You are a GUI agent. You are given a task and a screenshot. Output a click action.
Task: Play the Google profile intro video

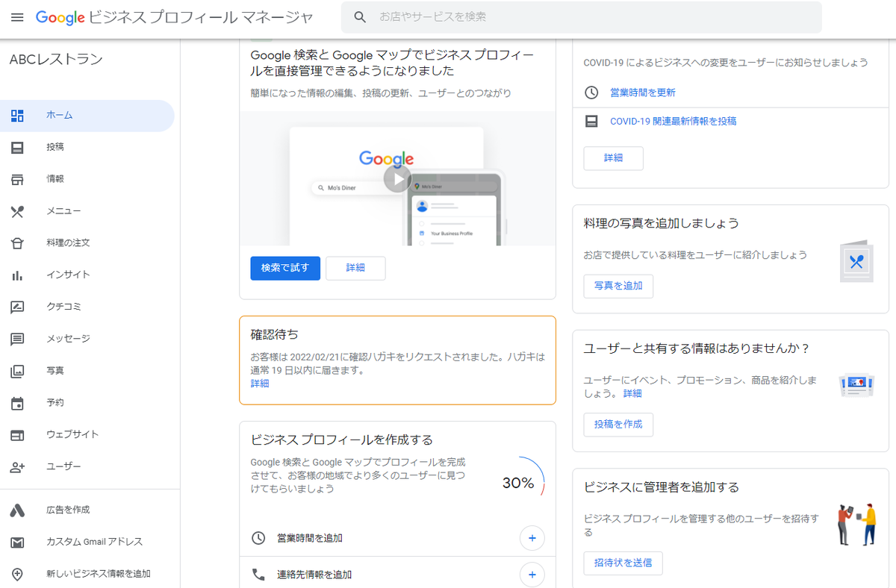(397, 179)
